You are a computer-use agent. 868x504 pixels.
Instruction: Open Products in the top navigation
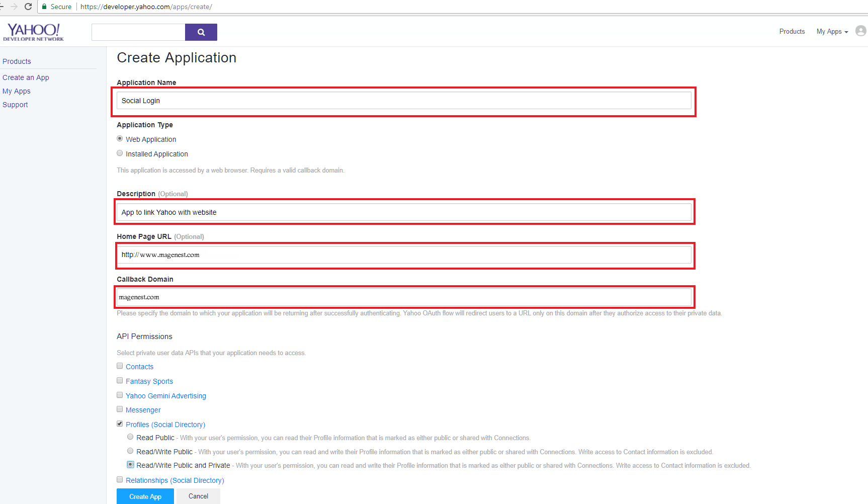click(x=792, y=32)
